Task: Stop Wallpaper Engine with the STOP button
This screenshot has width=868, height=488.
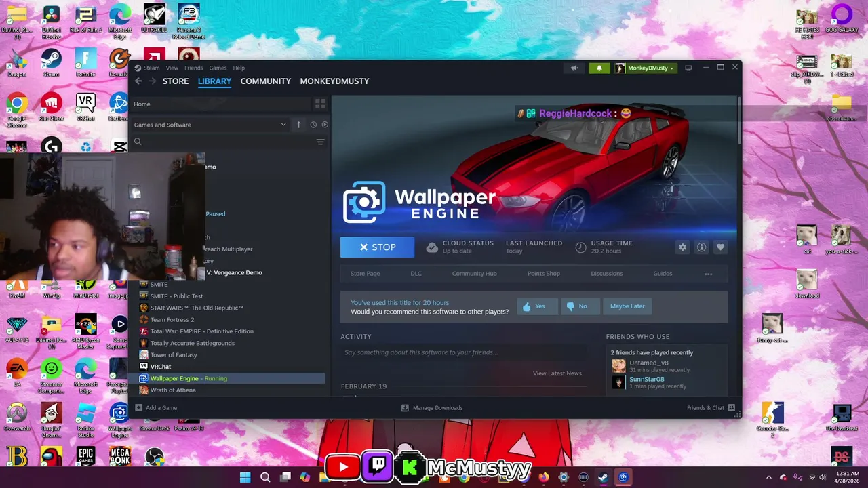Action: [x=377, y=247]
